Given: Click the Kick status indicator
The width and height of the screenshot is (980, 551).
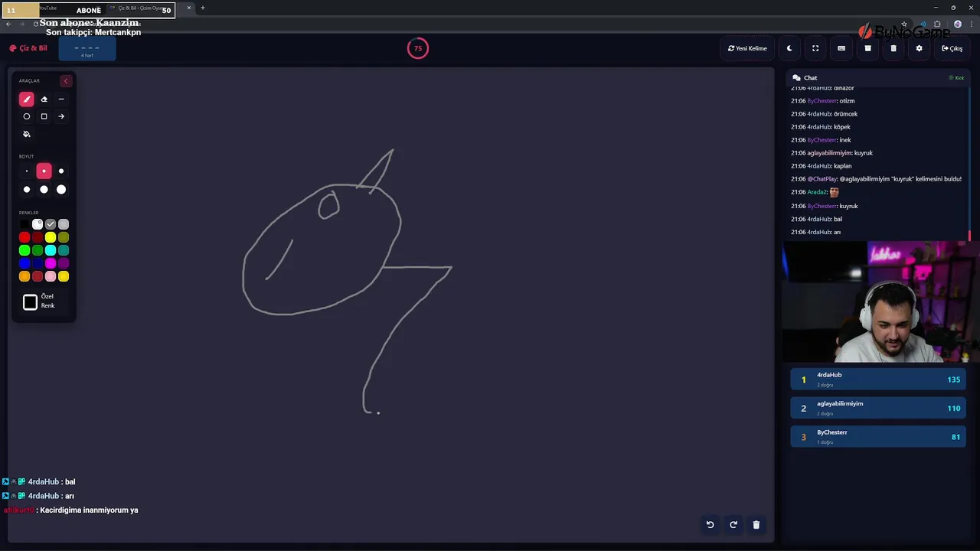Looking at the screenshot, I should [956, 78].
